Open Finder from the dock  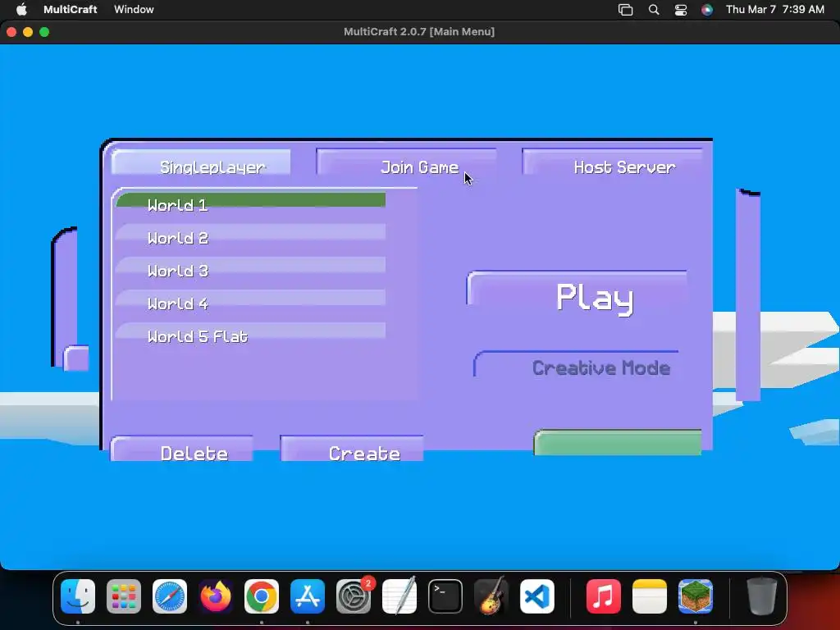tap(78, 596)
